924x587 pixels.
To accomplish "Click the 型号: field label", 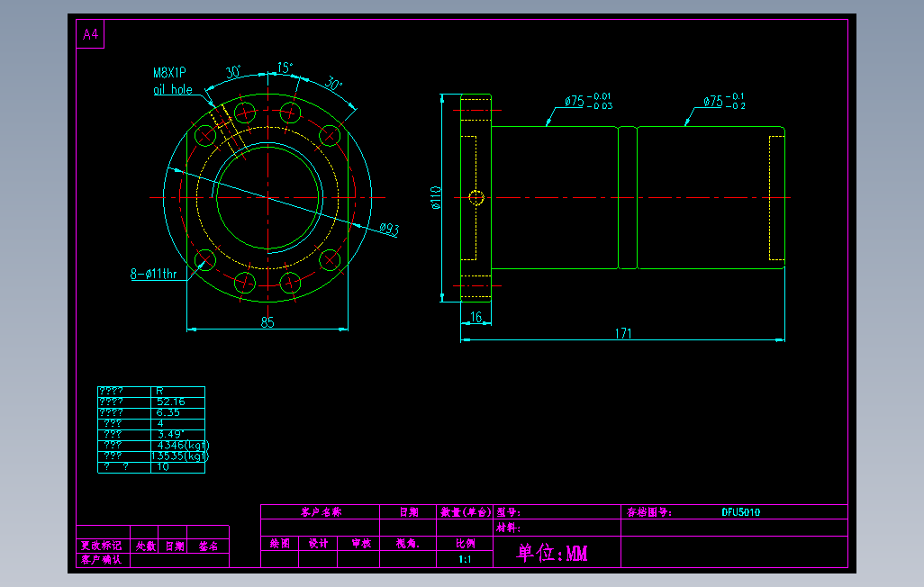I will coord(508,512).
